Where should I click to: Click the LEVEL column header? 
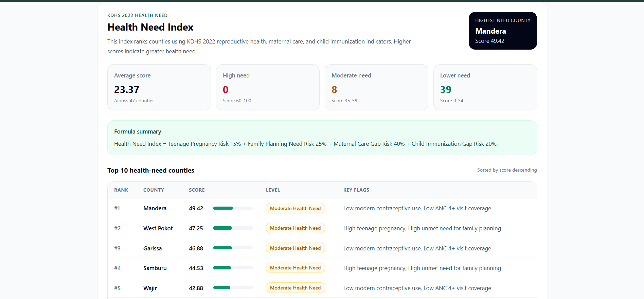pos(273,190)
